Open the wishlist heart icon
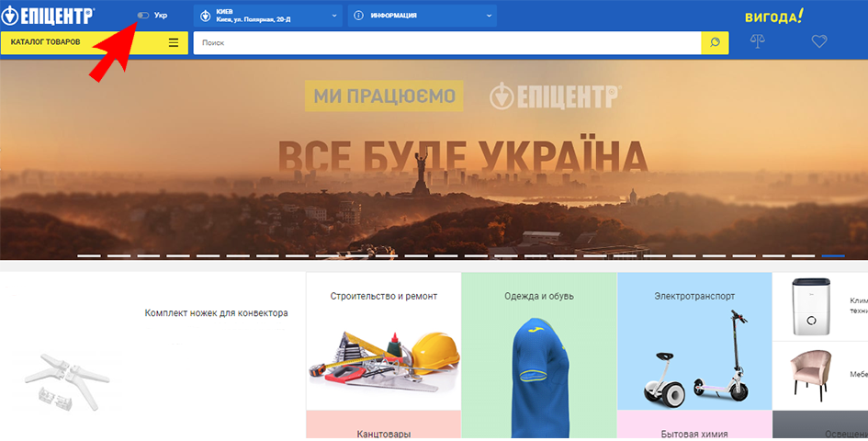The height and width of the screenshot is (441, 868). pyautogui.click(x=819, y=42)
